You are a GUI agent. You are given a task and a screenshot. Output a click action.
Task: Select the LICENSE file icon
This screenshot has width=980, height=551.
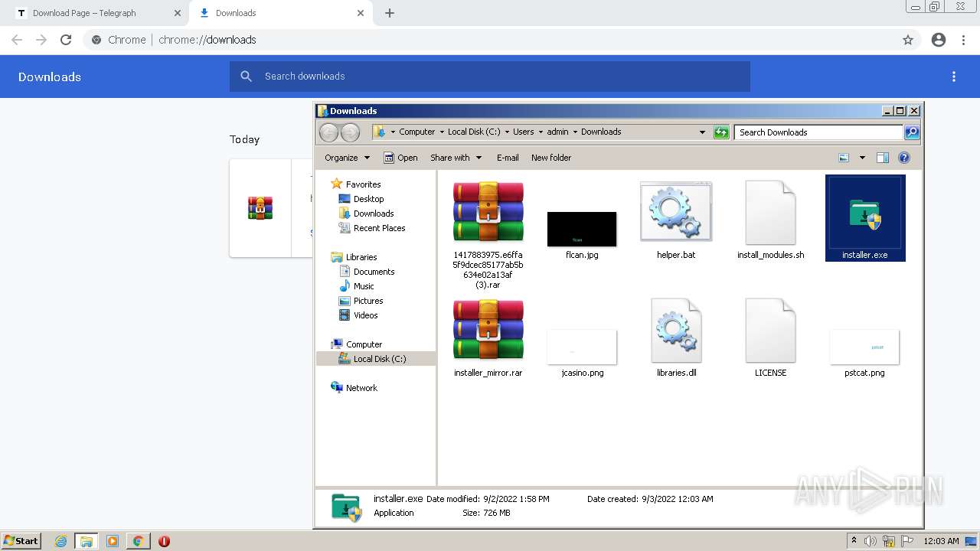770,337
